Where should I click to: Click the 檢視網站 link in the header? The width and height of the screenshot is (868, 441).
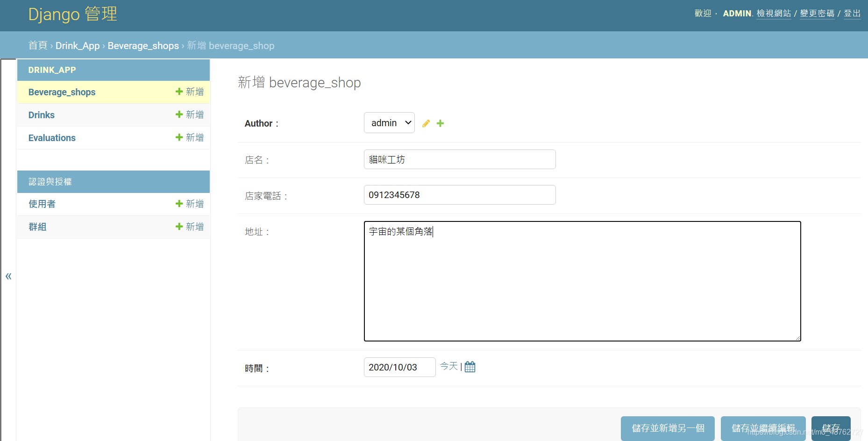pyautogui.click(x=774, y=14)
